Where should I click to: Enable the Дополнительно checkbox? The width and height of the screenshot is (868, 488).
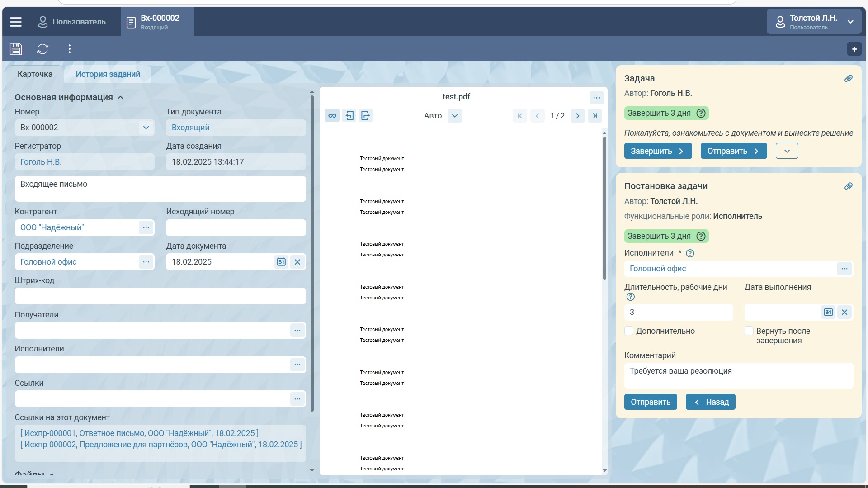[629, 331]
